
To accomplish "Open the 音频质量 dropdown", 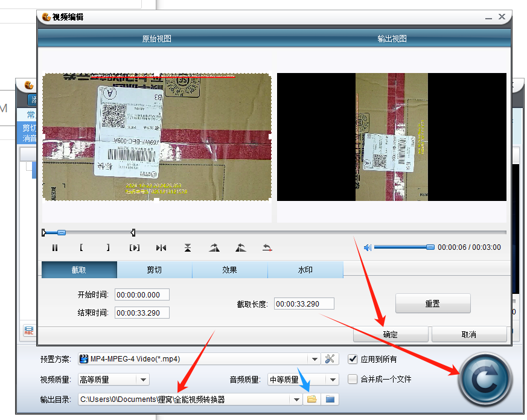I will (x=333, y=380).
